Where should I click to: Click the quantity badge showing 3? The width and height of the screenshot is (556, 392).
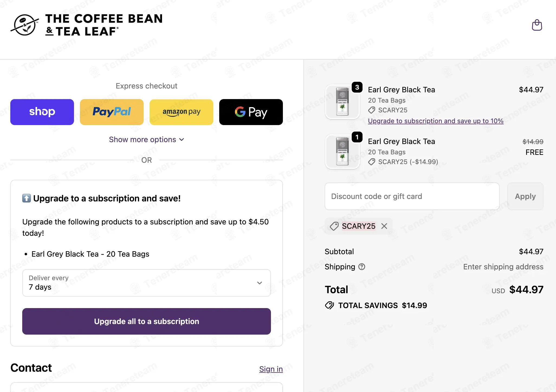click(357, 87)
